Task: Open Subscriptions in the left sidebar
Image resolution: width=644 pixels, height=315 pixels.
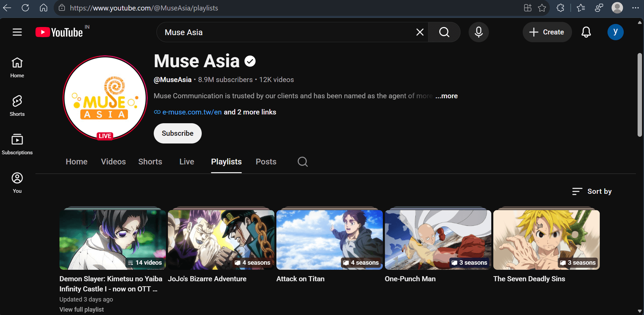Action: [17, 145]
